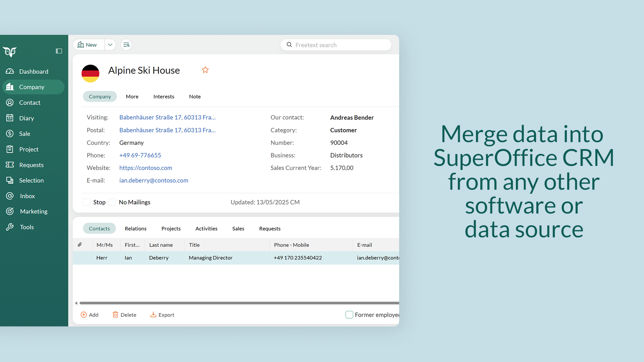
Task: Open the Postal address link
Action: click(167, 130)
